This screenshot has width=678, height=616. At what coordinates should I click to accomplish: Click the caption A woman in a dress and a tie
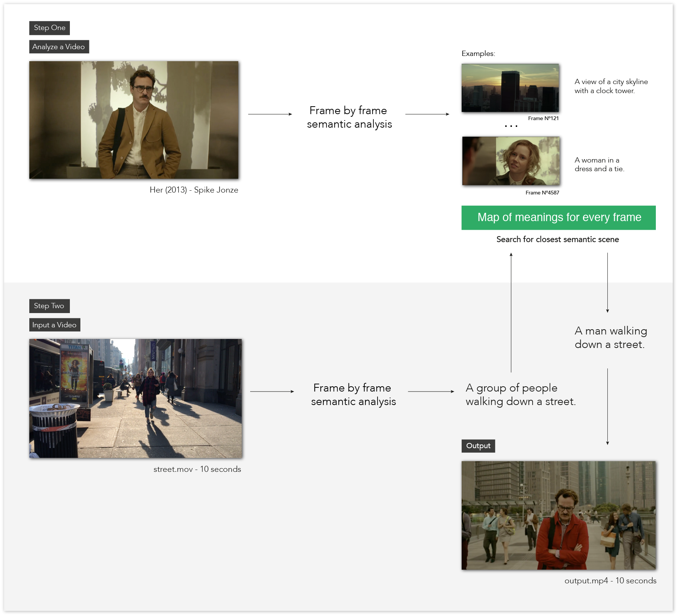point(599,164)
